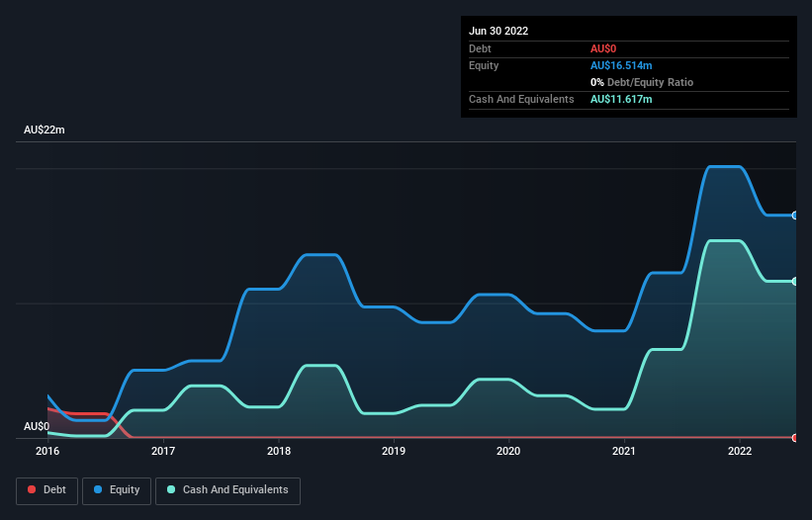This screenshot has height=520, width=812.
Task: Click the Debt row label in tooltip
Action: pyautogui.click(x=480, y=48)
